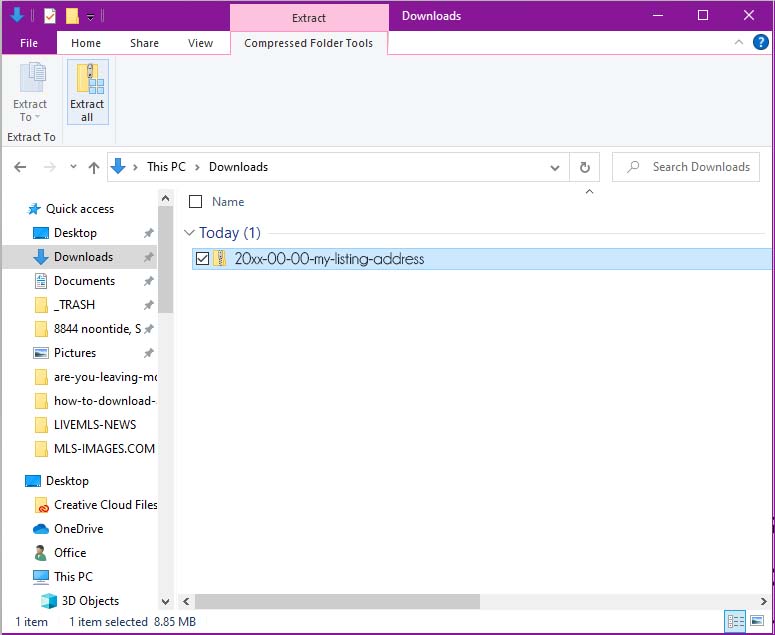
Task: Select the Compressed Folder Tools tab
Action: coord(308,43)
